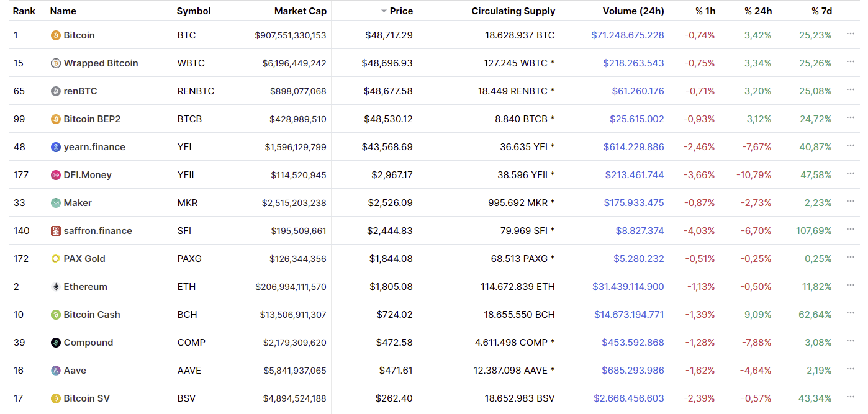This screenshot has height=414, width=868.
Task: Click the Compound logo icon
Action: pyautogui.click(x=56, y=343)
